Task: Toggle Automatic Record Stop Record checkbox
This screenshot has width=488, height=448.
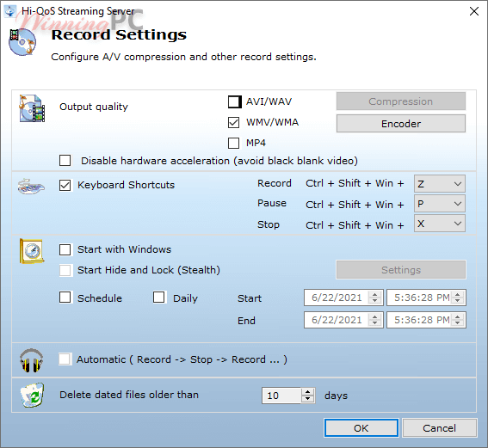Action: [65, 359]
